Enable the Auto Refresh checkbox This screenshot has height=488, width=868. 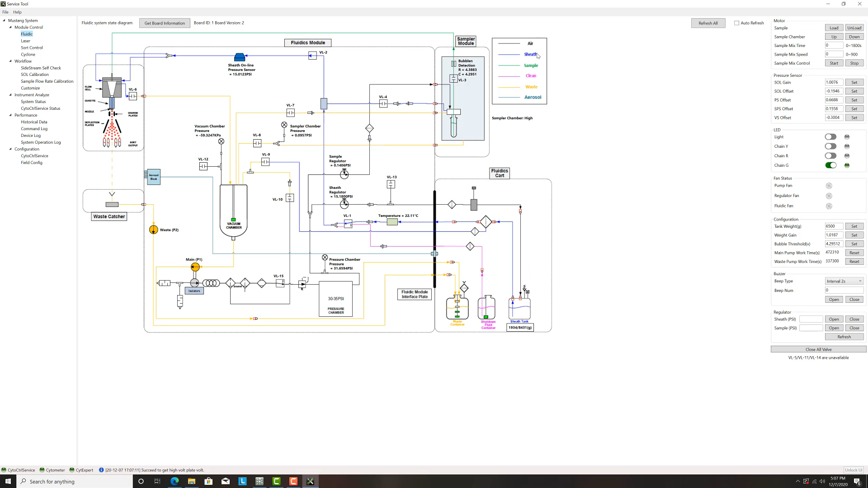[737, 23]
